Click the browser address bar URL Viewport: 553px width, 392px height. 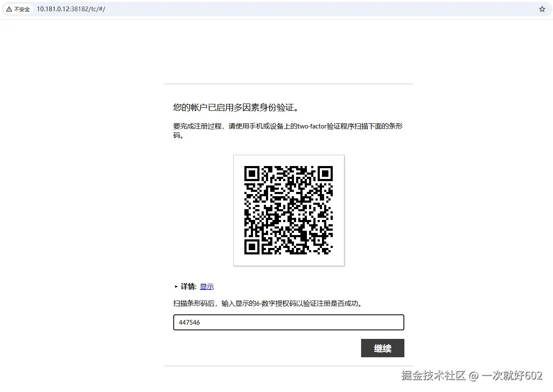71,9
